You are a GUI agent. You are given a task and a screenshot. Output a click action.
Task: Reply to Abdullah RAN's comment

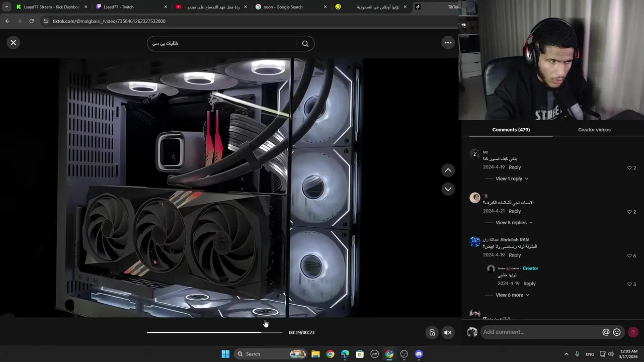(x=515, y=255)
